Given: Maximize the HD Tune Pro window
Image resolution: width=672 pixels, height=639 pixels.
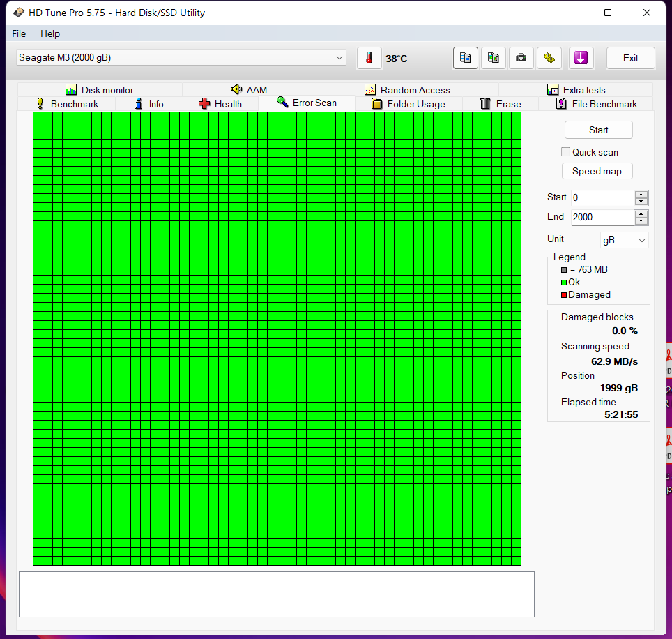Looking at the screenshot, I should [x=608, y=13].
